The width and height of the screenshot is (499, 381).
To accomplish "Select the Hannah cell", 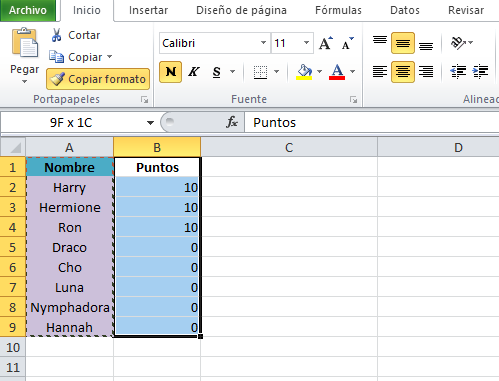I will point(69,327).
